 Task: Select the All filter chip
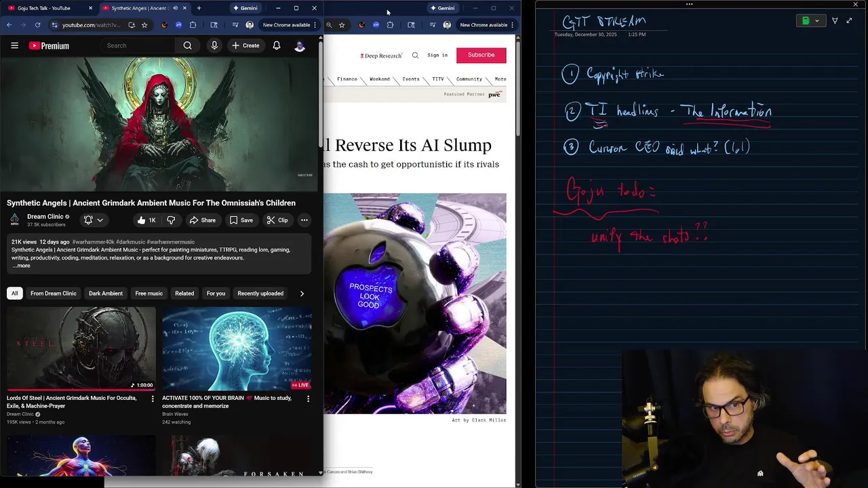click(14, 293)
